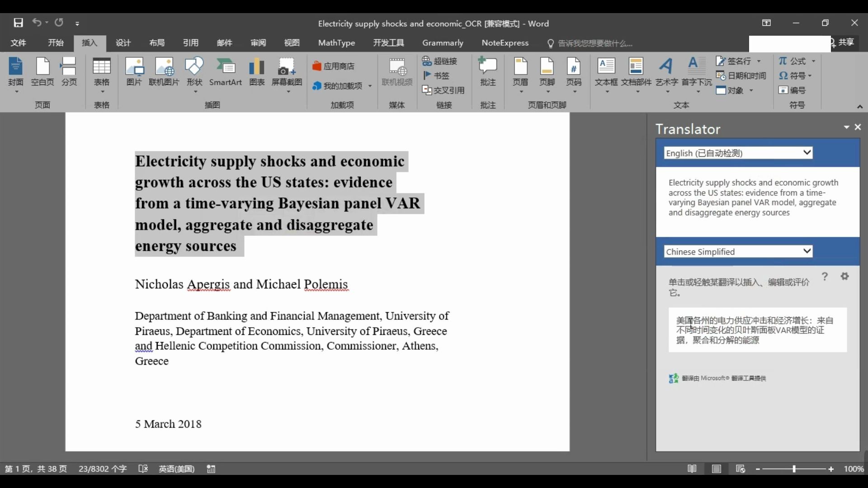This screenshot has width=868, height=488.
Task: Switch to the MathType tab
Action: point(336,43)
